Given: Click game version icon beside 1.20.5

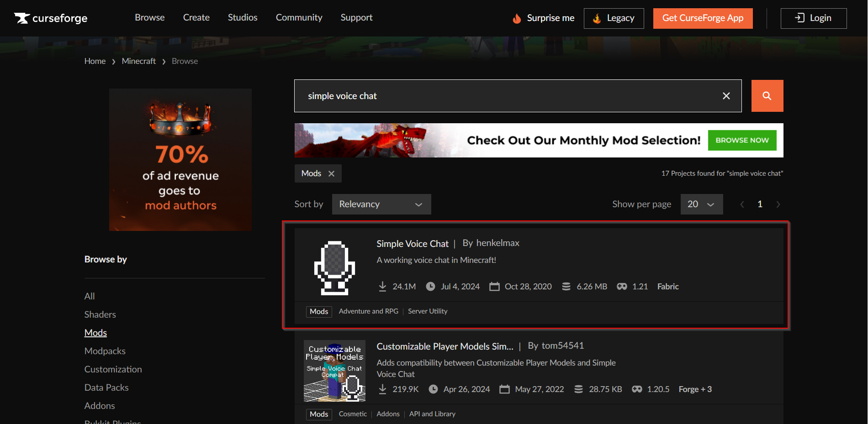Looking at the screenshot, I should click(637, 389).
